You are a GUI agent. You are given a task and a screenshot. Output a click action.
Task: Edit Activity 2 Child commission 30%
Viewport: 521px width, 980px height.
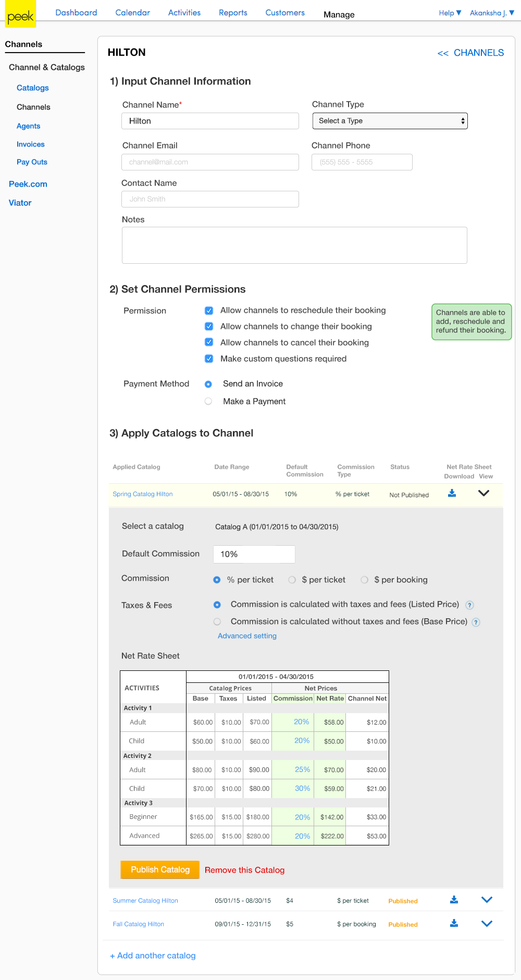(x=302, y=789)
